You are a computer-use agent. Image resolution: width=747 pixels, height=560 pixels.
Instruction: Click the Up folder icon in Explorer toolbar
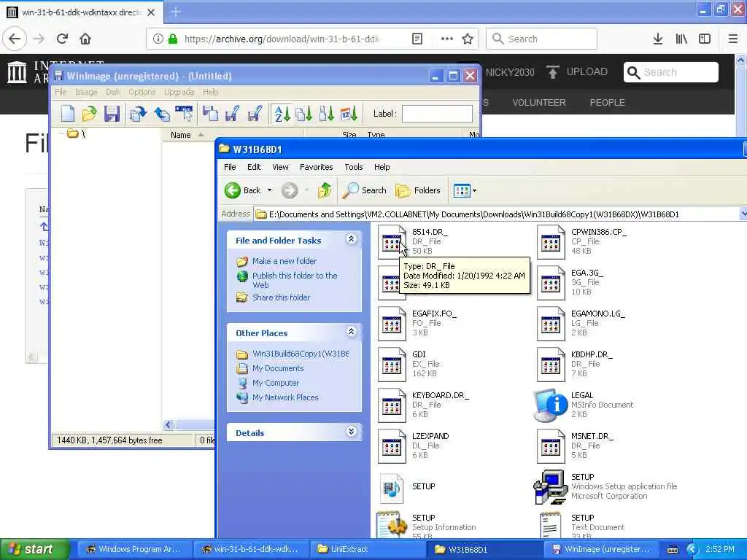pyautogui.click(x=325, y=190)
